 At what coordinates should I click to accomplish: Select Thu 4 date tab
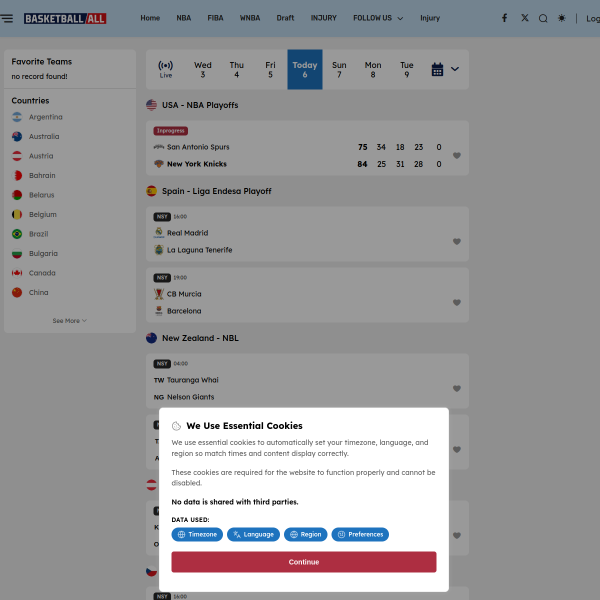(236, 69)
